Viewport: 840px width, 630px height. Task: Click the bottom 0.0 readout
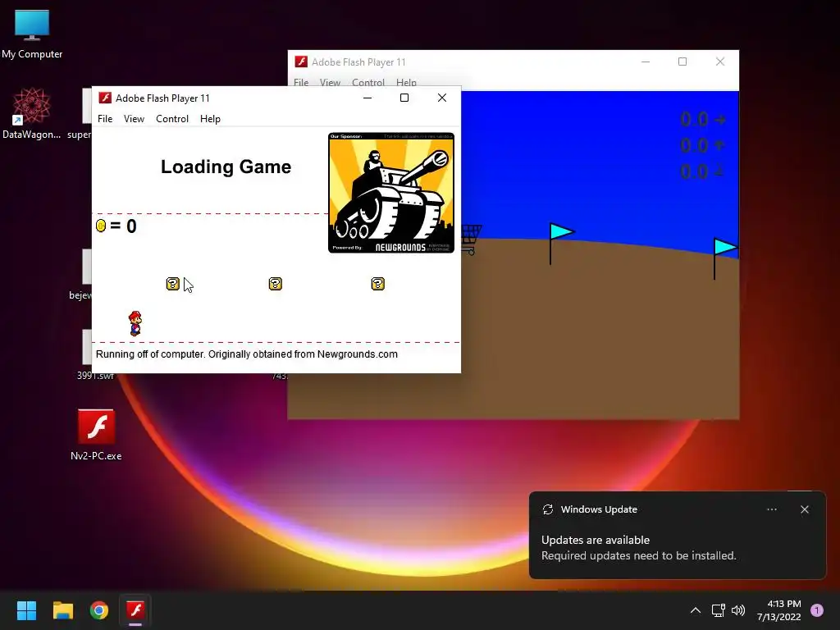[703, 171]
